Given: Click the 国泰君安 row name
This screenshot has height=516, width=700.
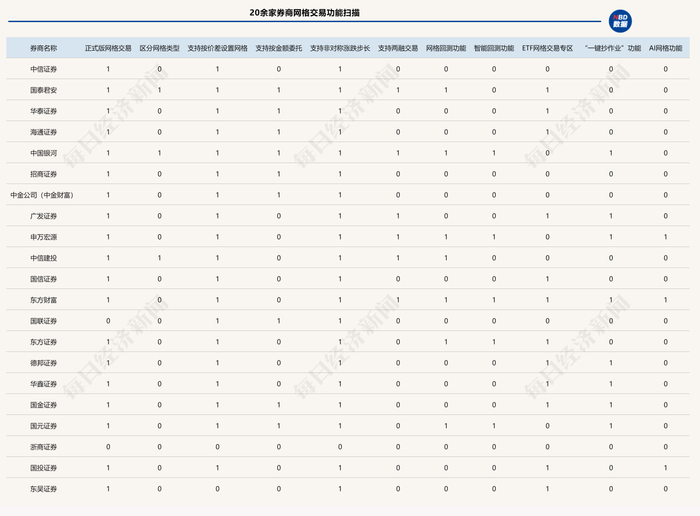Looking at the screenshot, I should point(43,90).
